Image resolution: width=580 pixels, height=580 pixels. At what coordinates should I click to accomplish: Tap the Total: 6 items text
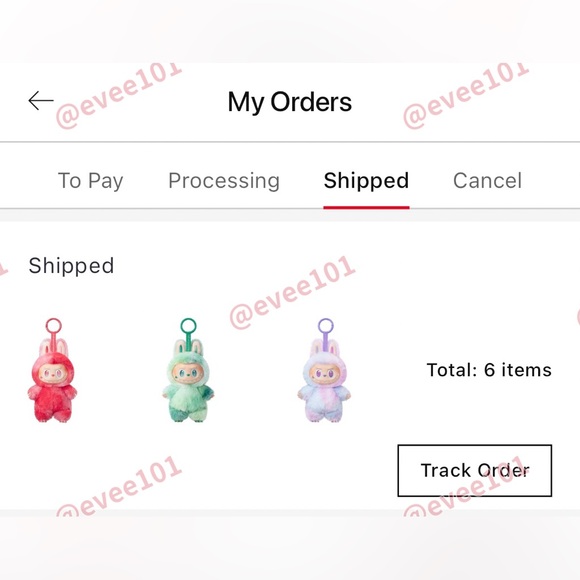(489, 370)
